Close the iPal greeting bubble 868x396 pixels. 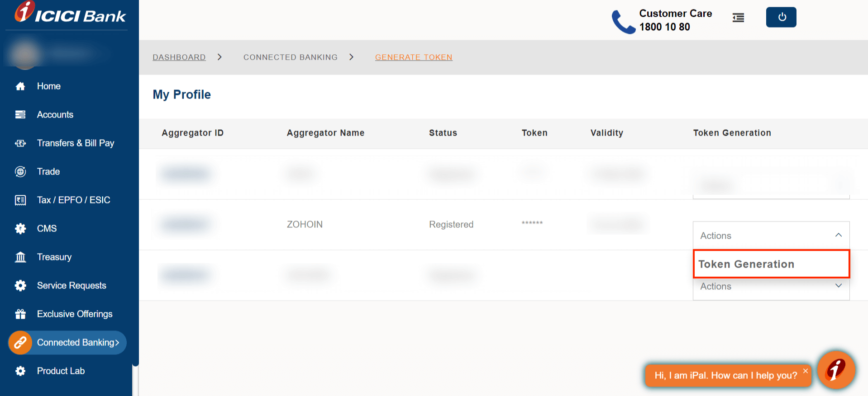806,371
